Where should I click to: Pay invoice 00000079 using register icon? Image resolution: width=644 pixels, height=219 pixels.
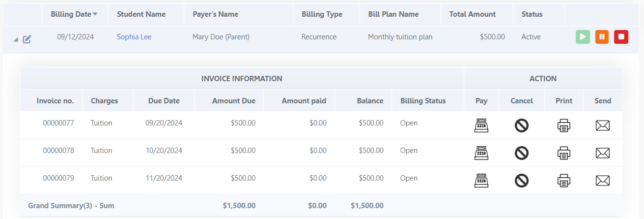coord(481,181)
